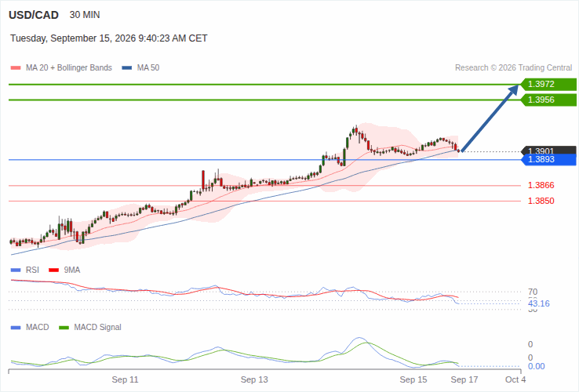Click the 1.3850 support level label

pyautogui.click(x=541, y=201)
